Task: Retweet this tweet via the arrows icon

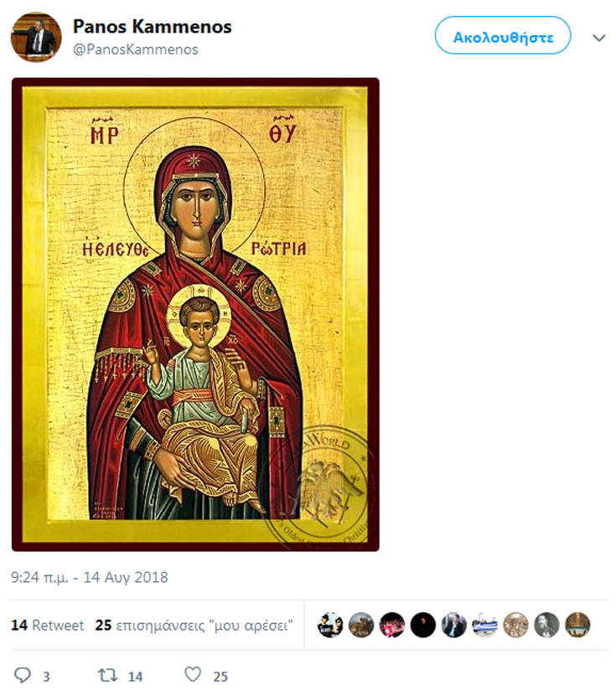Action: pyautogui.click(x=107, y=675)
